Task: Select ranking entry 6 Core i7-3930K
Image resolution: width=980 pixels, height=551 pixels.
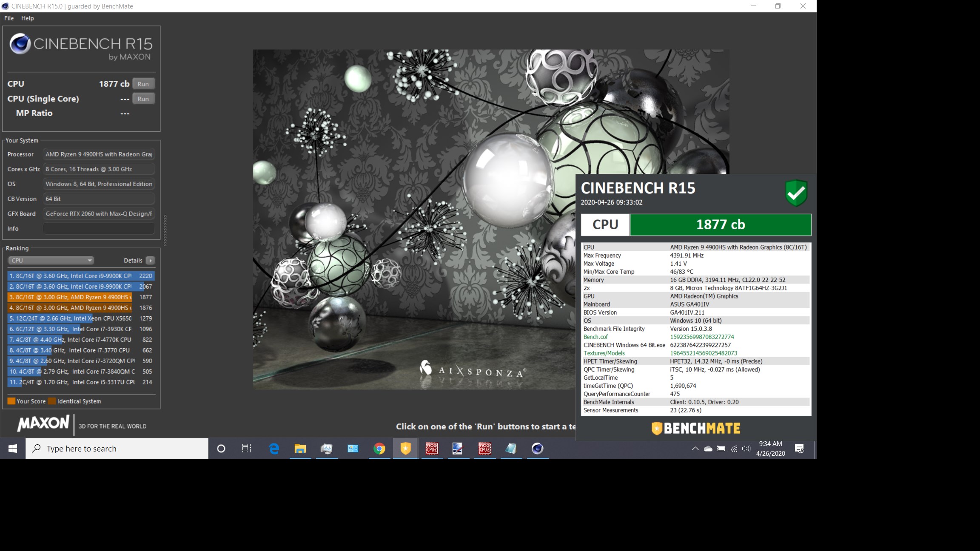Action: (81, 329)
